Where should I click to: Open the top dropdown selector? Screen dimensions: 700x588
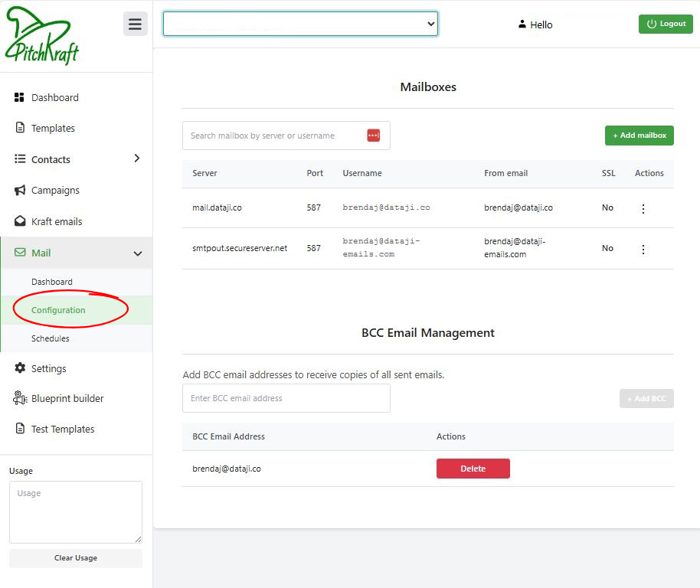tap(300, 24)
